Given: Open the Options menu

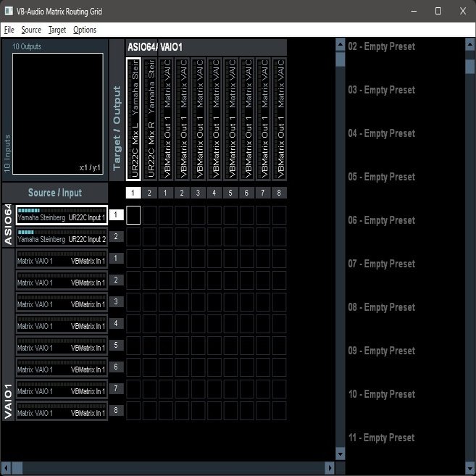Looking at the screenshot, I should tap(85, 30).
